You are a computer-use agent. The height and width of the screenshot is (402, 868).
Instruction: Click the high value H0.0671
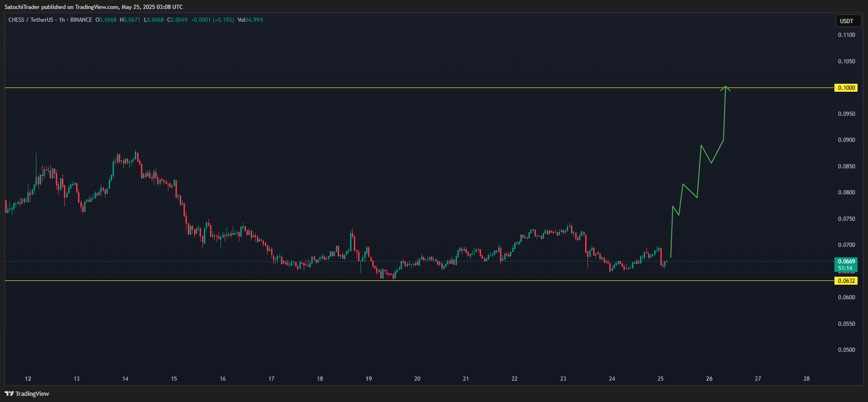(130, 20)
